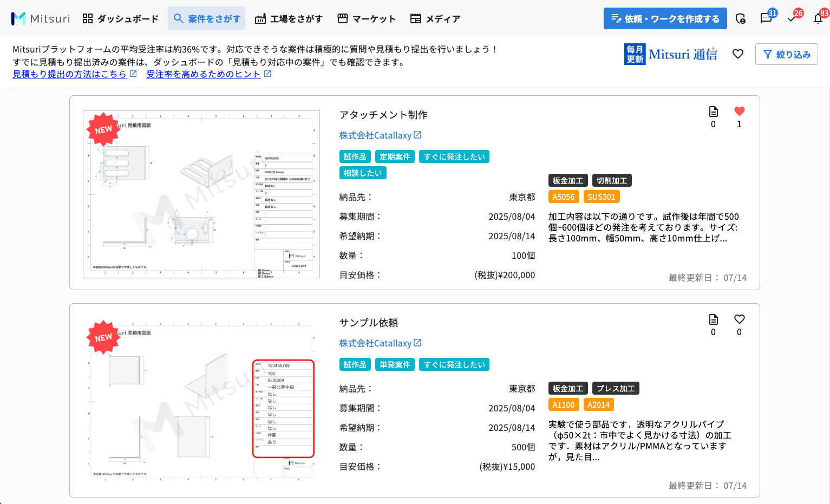This screenshot has width=830, height=504.
Task: Click the プレス加工 tag
Action: click(x=616, y=389)
